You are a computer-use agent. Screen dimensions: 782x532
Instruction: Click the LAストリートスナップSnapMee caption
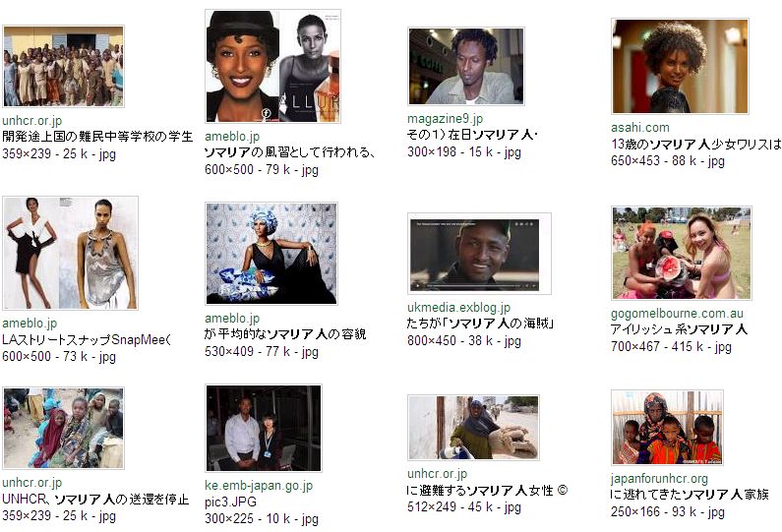pos(87,340)
